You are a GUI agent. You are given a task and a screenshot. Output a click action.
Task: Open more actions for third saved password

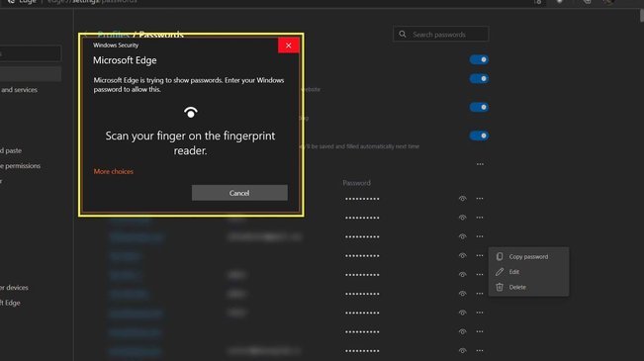point(480,236)
